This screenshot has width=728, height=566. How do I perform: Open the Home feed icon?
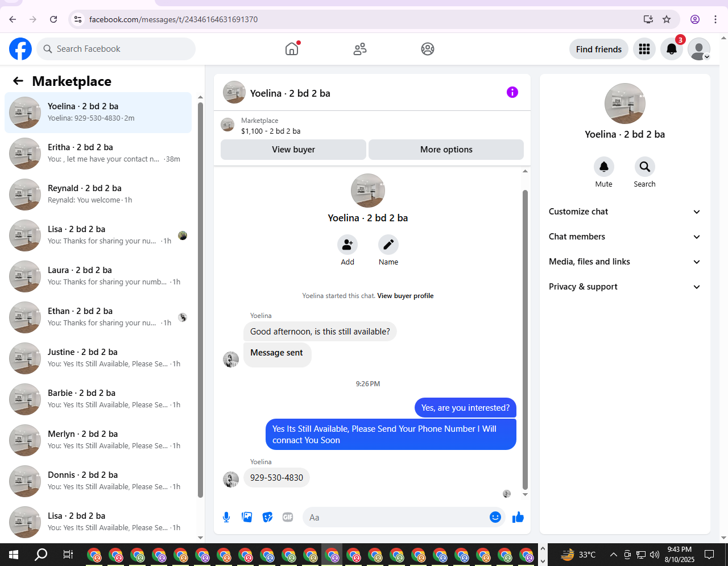click(x=292, y=49)
